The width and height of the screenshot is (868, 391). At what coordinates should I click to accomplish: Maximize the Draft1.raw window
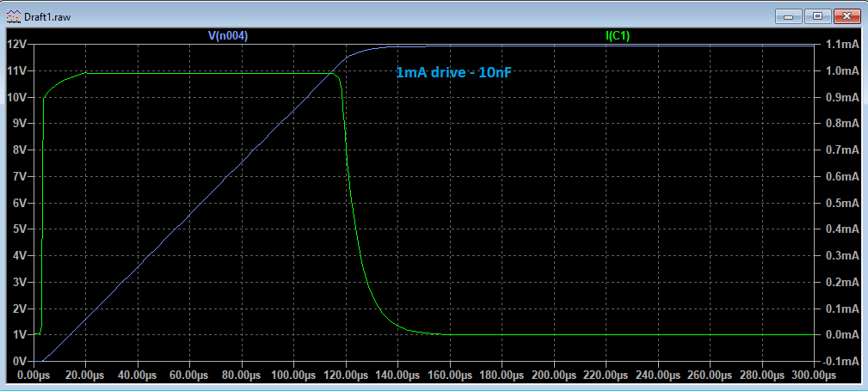(x=817, y=16)
